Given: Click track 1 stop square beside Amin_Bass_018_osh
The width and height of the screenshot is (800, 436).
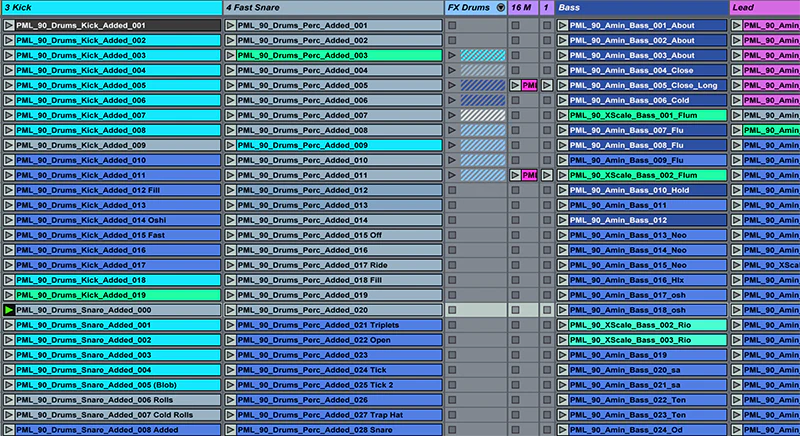Looking at the screenshot, I should point(547,310).
